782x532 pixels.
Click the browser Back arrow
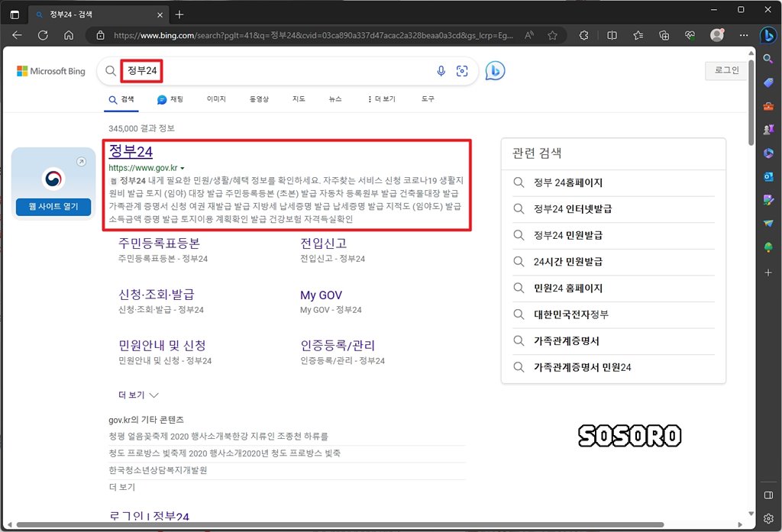17,35
